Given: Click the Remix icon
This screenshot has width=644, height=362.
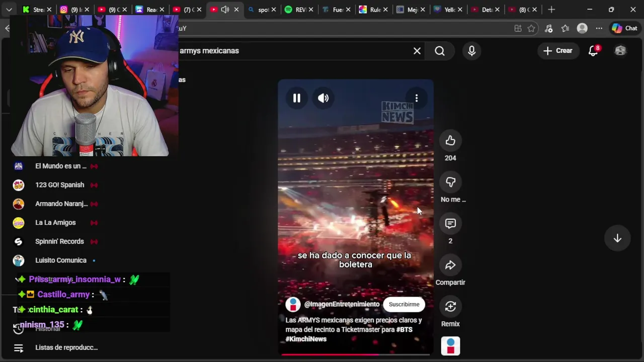Looking at the screenshot, I should (450, 307).
